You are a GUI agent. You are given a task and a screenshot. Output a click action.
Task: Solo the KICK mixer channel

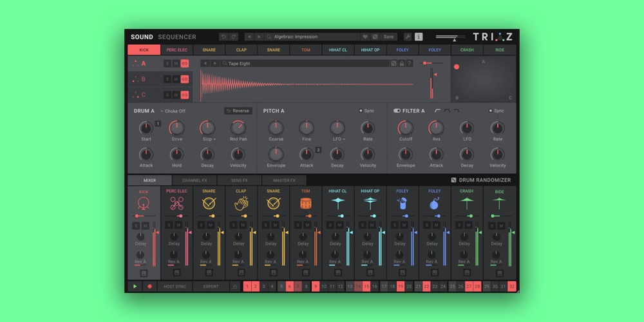[135, 226]
